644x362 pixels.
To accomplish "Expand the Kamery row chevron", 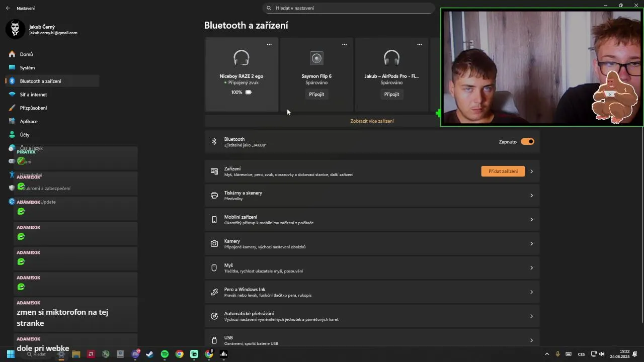I will pos(531,244).
